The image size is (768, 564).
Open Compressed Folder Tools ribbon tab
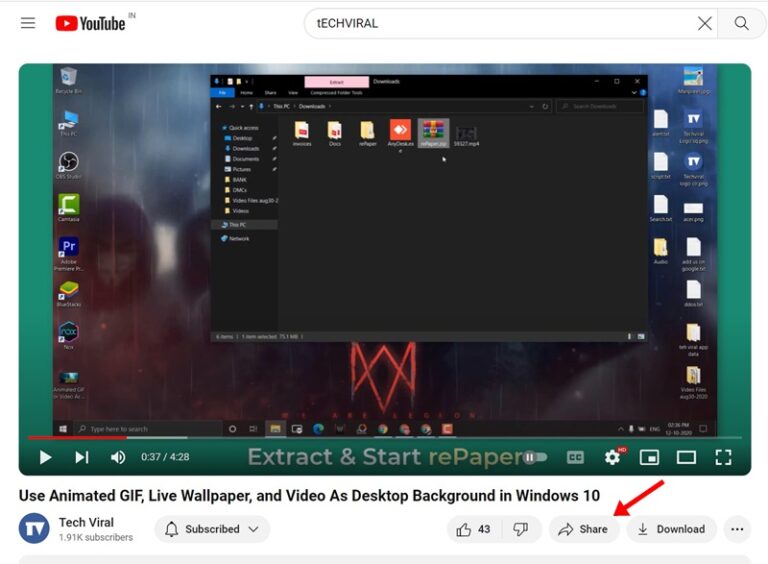point(336,93)
